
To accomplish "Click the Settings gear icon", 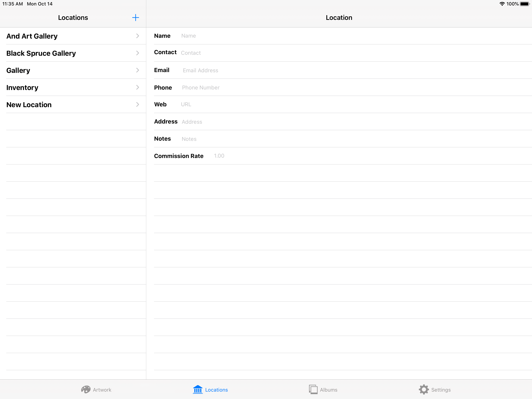I will click(424, 390).
